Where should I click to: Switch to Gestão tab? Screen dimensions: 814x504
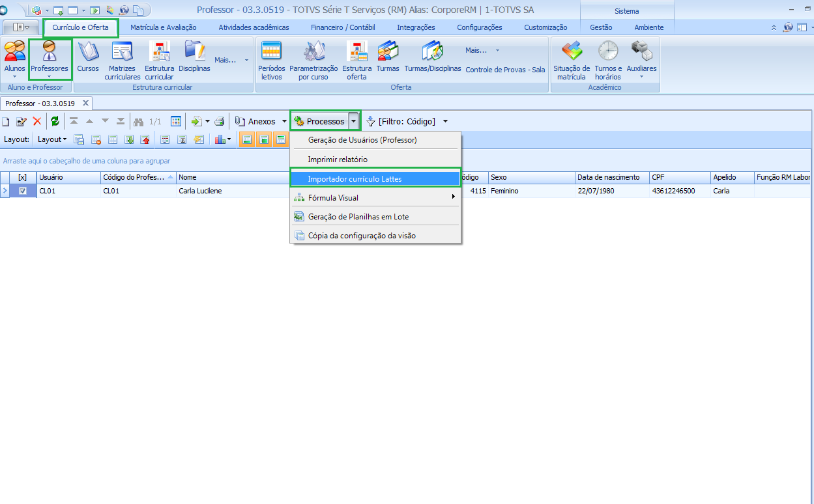[x=600, y=27]
